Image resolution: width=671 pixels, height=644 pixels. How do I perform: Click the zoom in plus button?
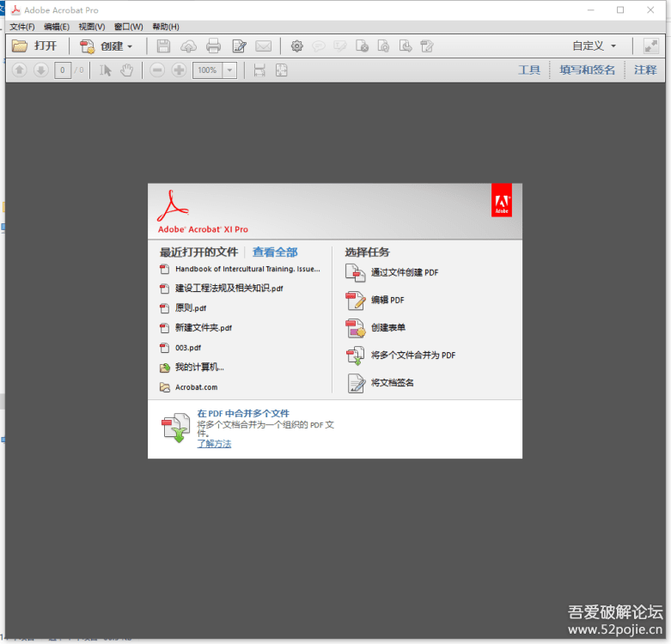(179, 70)
